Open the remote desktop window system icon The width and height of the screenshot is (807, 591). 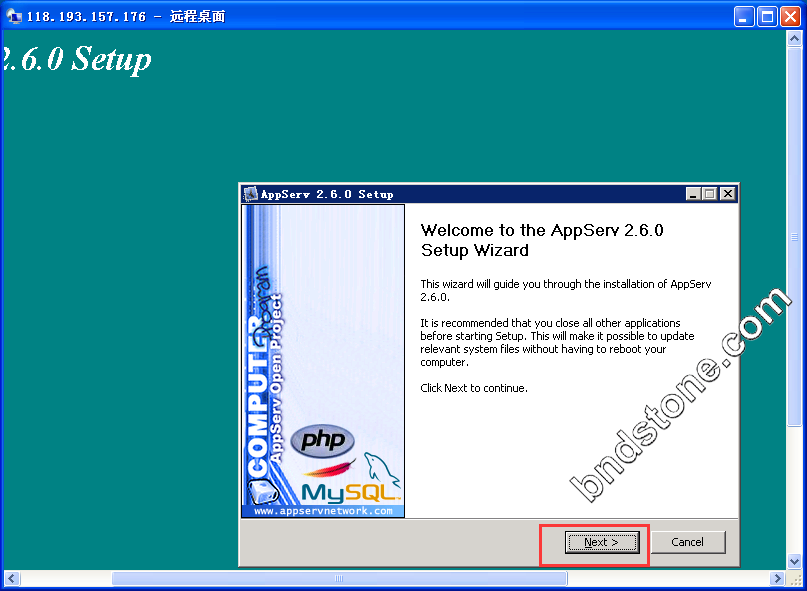(13, 16)
